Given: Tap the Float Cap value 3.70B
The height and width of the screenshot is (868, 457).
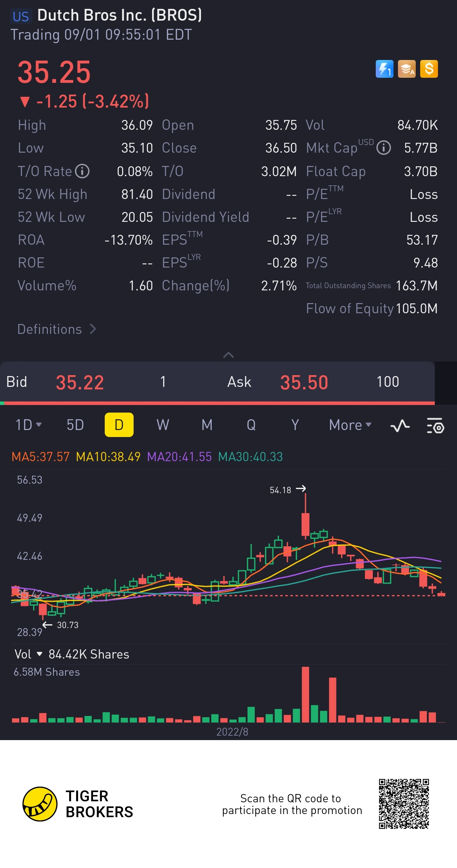Looking at the screenshot, I should (421, 171).
